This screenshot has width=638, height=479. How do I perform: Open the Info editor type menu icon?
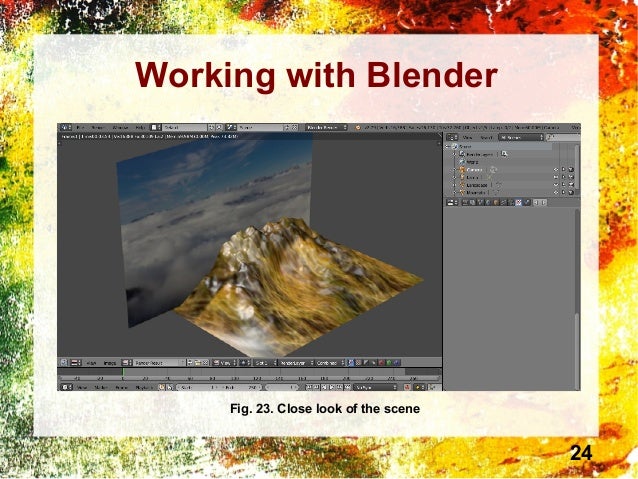[66, 127]
